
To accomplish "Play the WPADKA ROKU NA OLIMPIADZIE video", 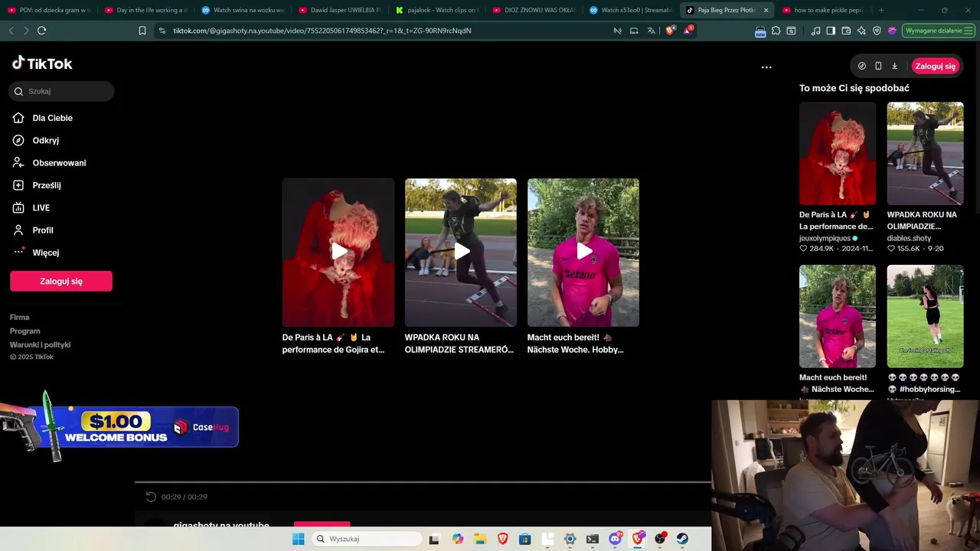I will pyautogui.click(x=461, y=252).
